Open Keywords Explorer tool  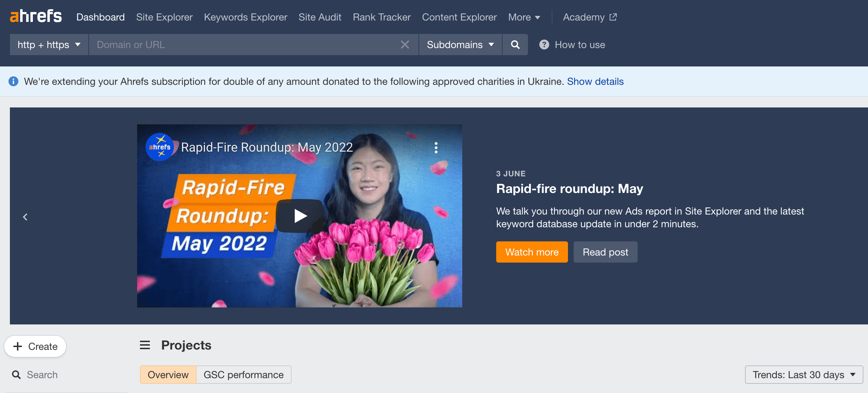click(x=246, y=17)
